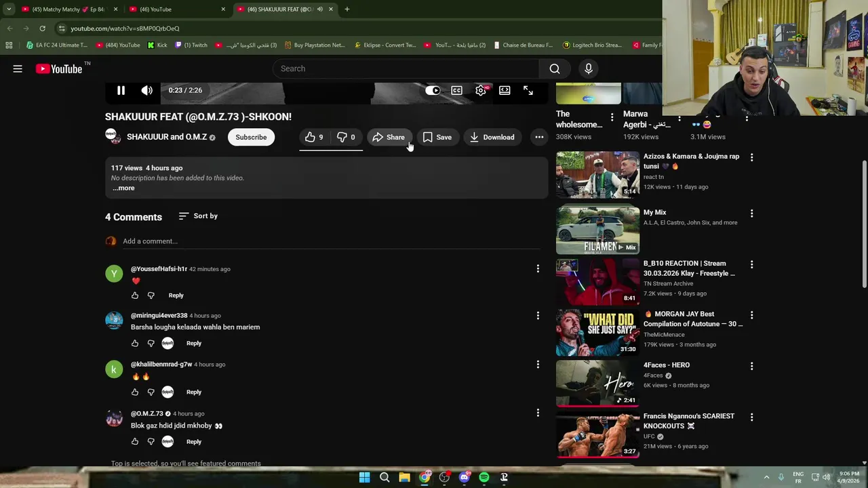Image resolution: width=868 pixels, height=488 pixels.
Task: Open the YouTube guide hamburger menu
Action: (x=18, y=68)
